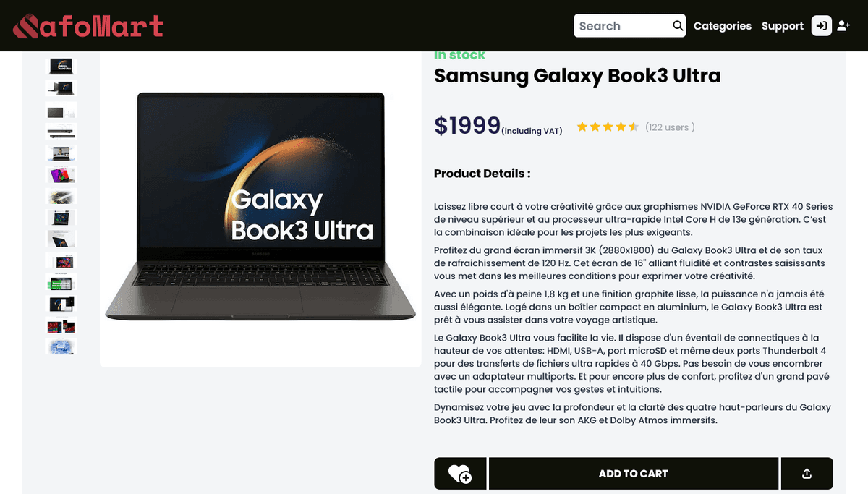Open the Categories menu
Viewport: 868px width, 494px height.
tap(722, 26)
